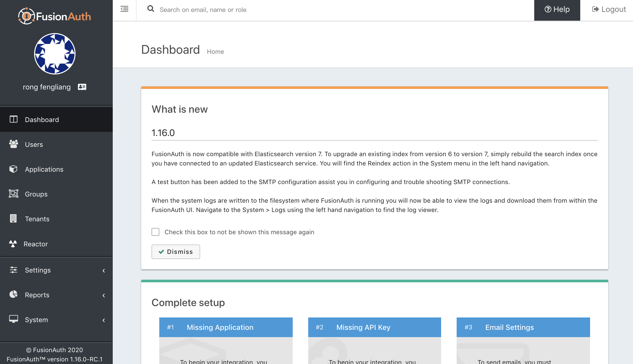
Task: Click the Home breadcrumb
Action: (x=215, y=51)
